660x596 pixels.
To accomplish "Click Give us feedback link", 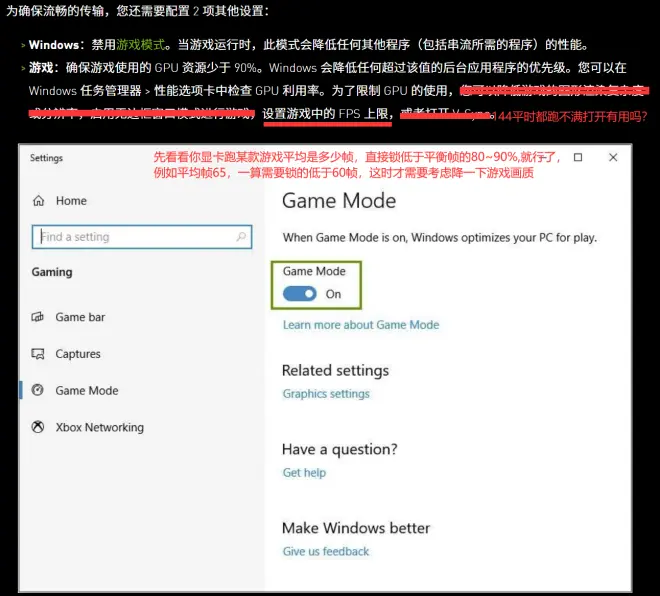I will (x=325, y=551).
